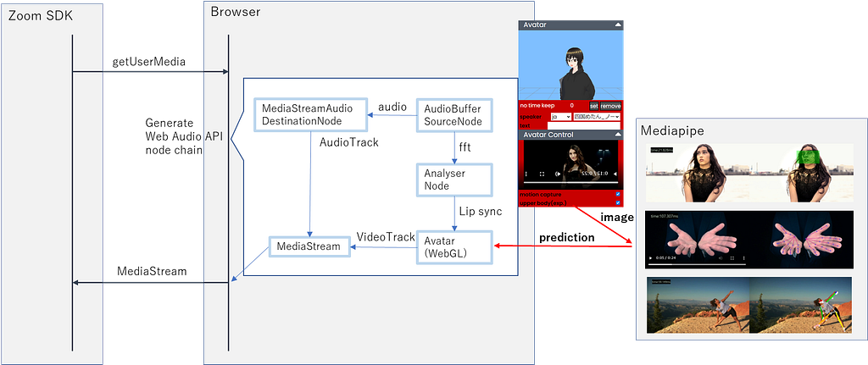Screen dimensions: 868x365
Task: Open more options on Avatar Control video
Action: tap(526, 174)
